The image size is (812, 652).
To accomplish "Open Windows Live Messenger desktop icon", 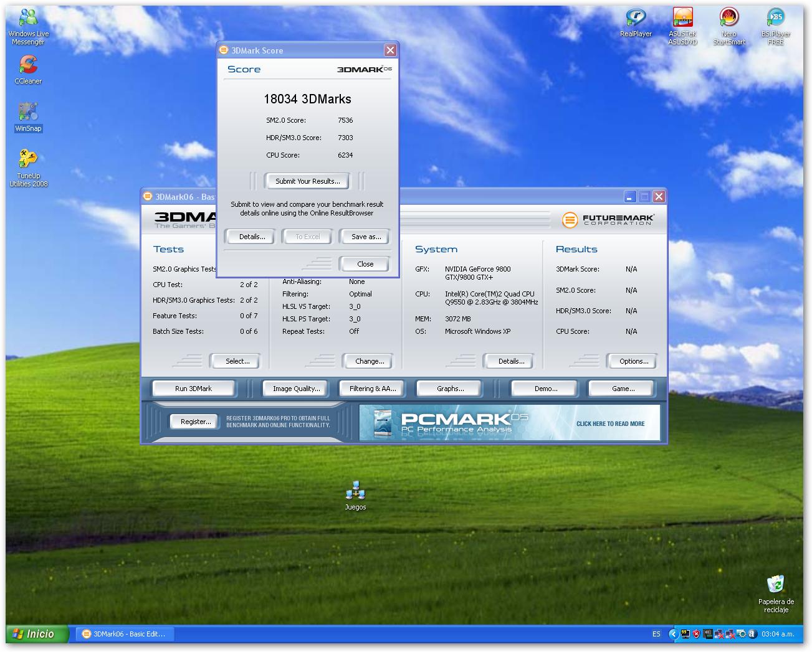I will click(28, 27).
